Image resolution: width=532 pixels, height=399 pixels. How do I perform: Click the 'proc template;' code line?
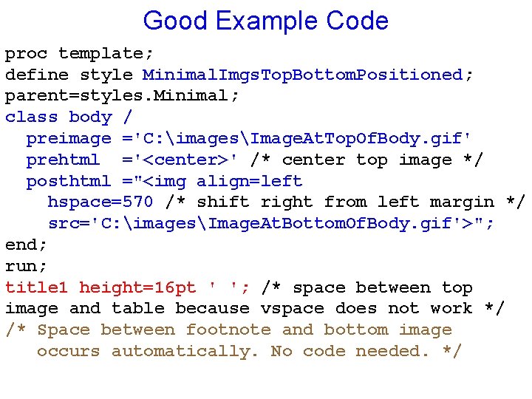coord(79,53)
